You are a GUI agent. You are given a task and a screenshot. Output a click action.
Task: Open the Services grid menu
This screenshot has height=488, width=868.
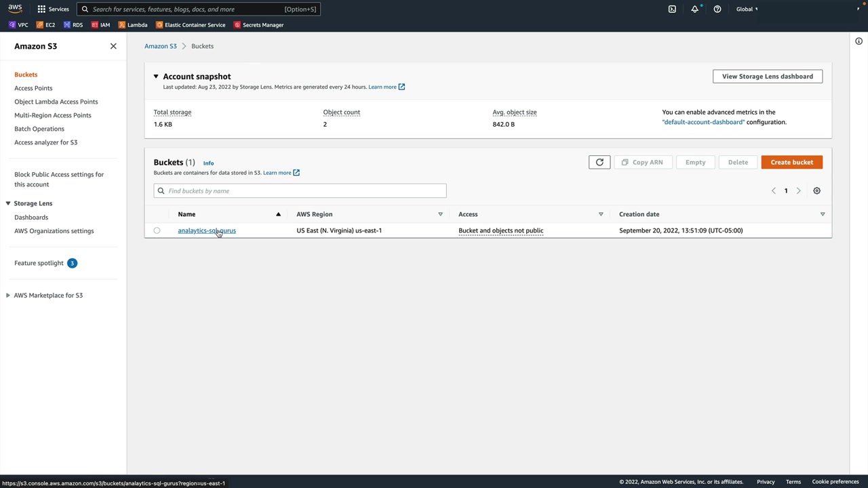pyautogui.click(x=53, y=9)
